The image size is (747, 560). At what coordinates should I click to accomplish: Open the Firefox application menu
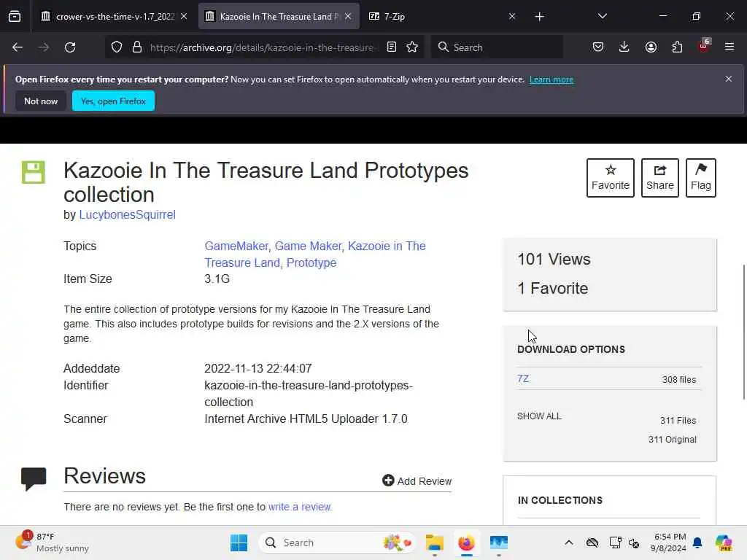coord(729,47)
